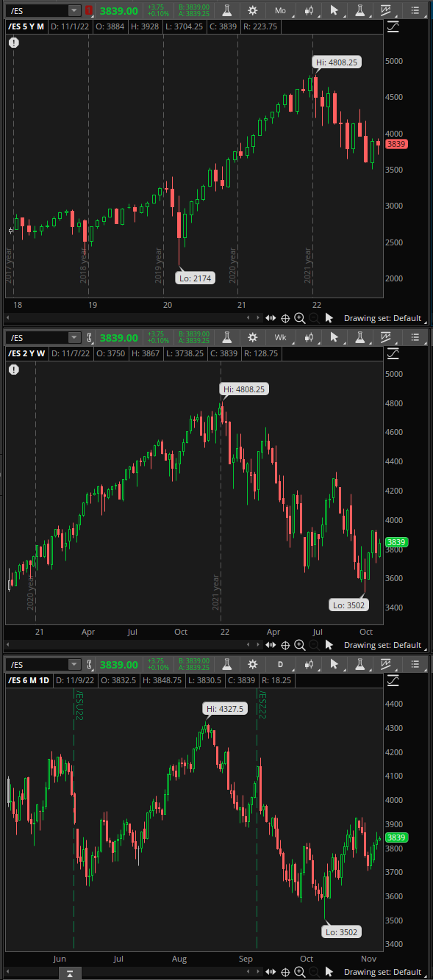The width and height of the screenshot is (433, 980).
Task: Toggle crosshair icon below top chart
Action: point(285,318)
